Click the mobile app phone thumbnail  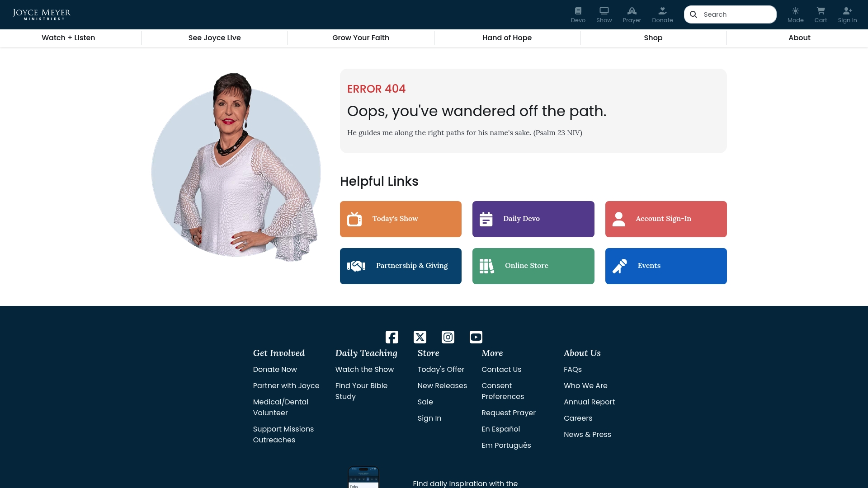363,477
